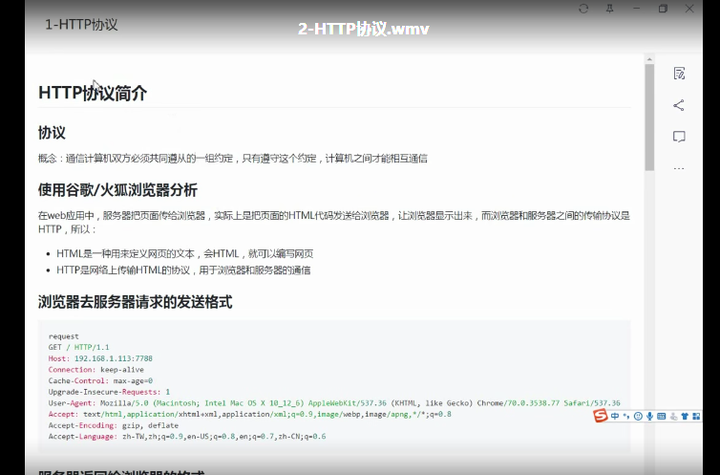Pin the note window with the pushpin icon
Screen dimensions: 720x475
610,9
